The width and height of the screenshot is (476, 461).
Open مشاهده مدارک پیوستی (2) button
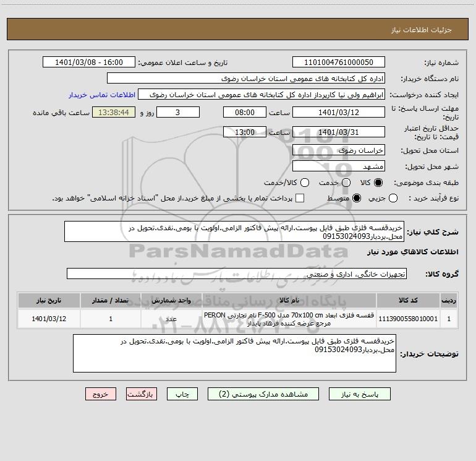(263, 394)
